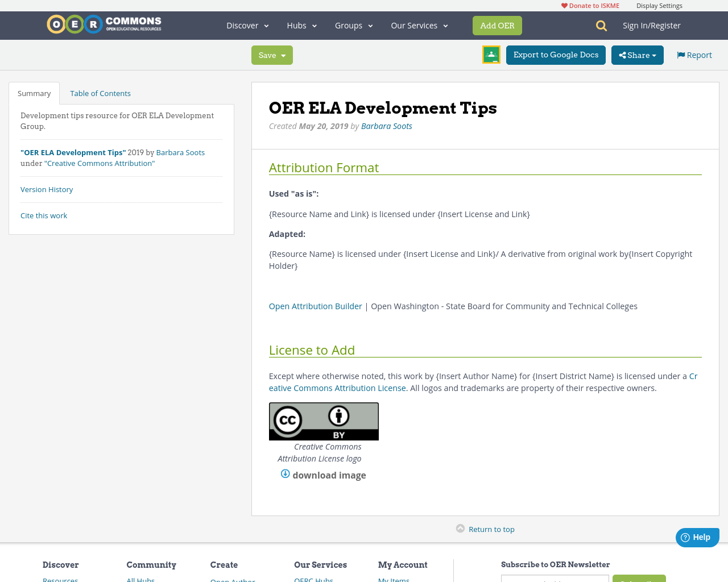Open Display Settings

659,6
